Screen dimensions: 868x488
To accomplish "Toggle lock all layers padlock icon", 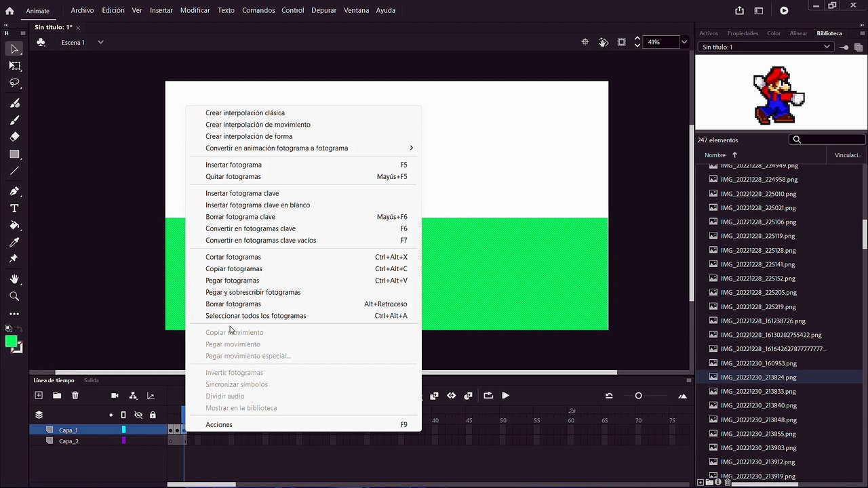I will [x=153, y=415].
